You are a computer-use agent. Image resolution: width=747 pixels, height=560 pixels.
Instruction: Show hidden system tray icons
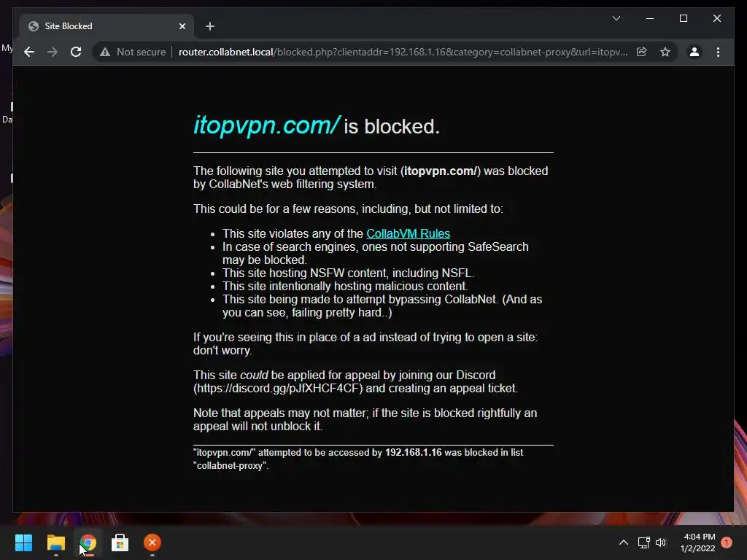point(623,542)
